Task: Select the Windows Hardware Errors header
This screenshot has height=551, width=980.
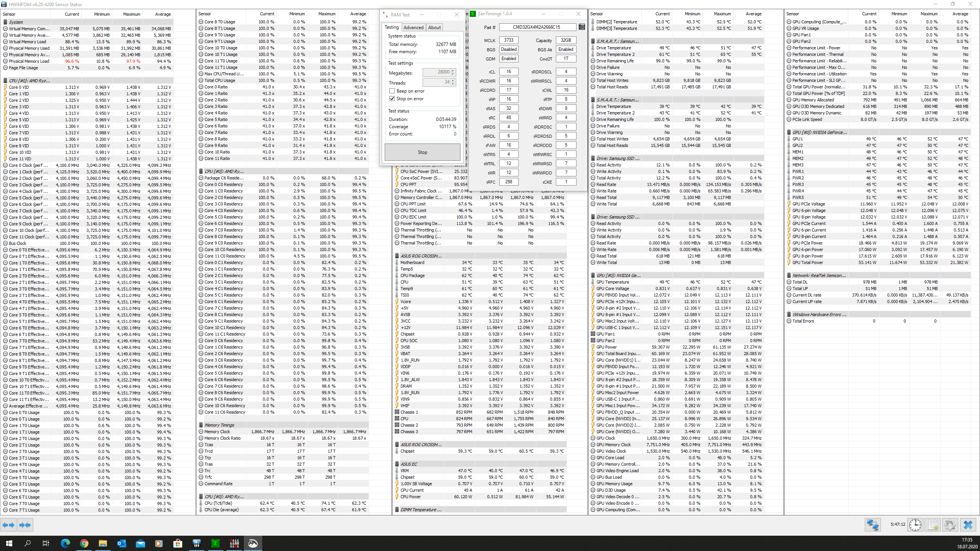Action: (x=879, y=315)
